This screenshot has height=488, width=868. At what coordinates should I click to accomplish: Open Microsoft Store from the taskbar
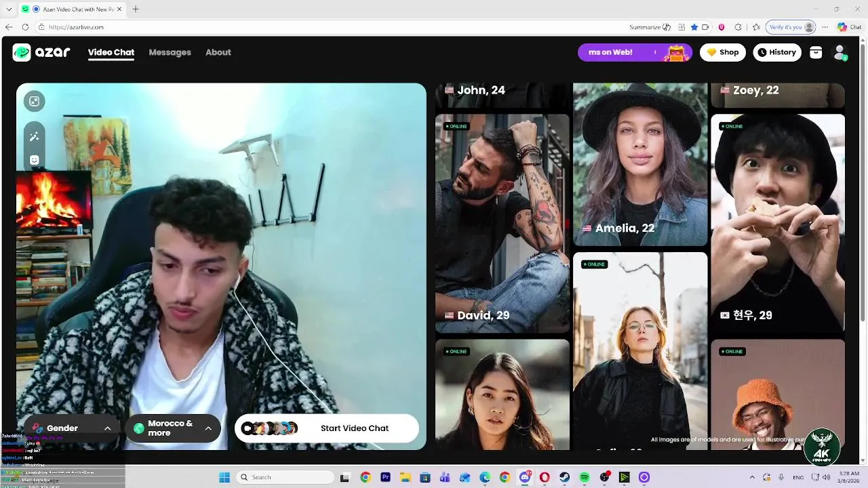coord(425,477)
